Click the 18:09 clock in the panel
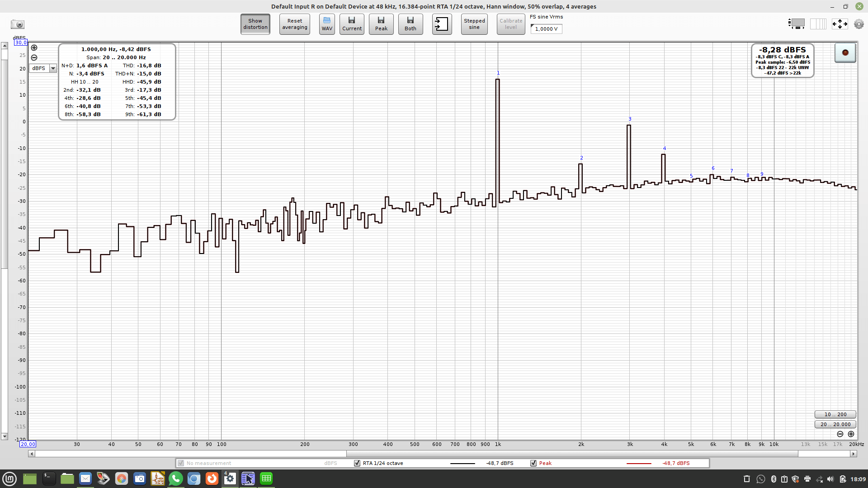Screen dimensions: 868x488 [x=858, y=479]
